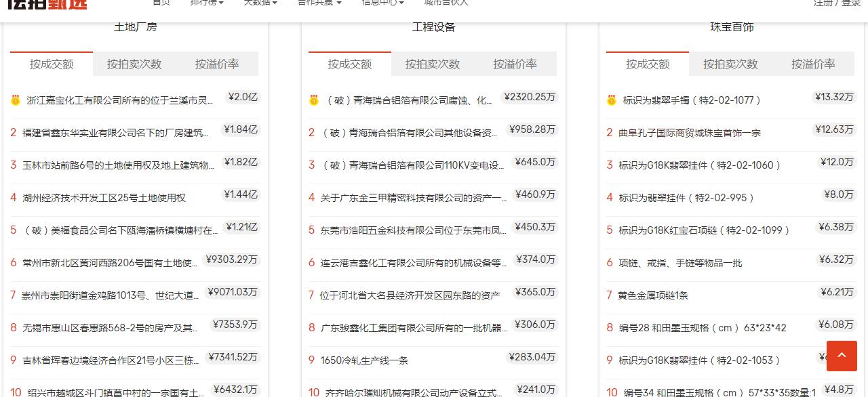868x397 pixels.
Task: Open (破)青海瑞合铝箔腐蚀、化… listing
Action: coord(410,100)
